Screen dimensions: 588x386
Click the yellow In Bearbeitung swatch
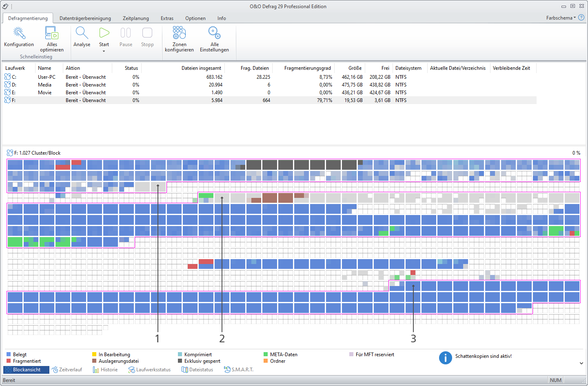click(94, 355)
